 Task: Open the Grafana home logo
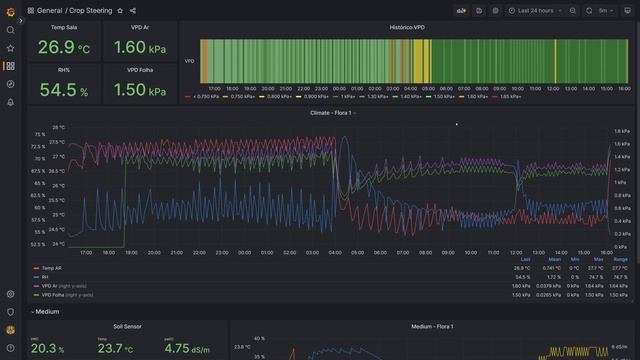coord(11,12)
